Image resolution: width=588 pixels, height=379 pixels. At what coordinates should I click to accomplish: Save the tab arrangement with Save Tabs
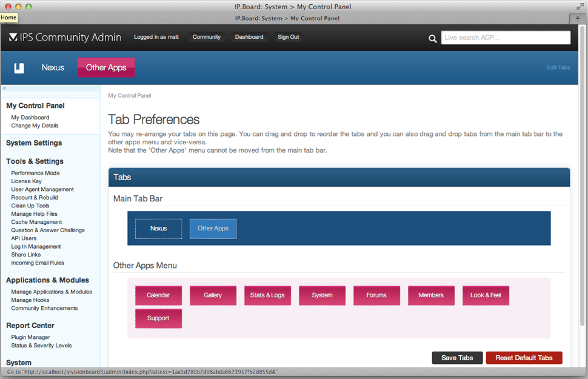coord(457,358)
